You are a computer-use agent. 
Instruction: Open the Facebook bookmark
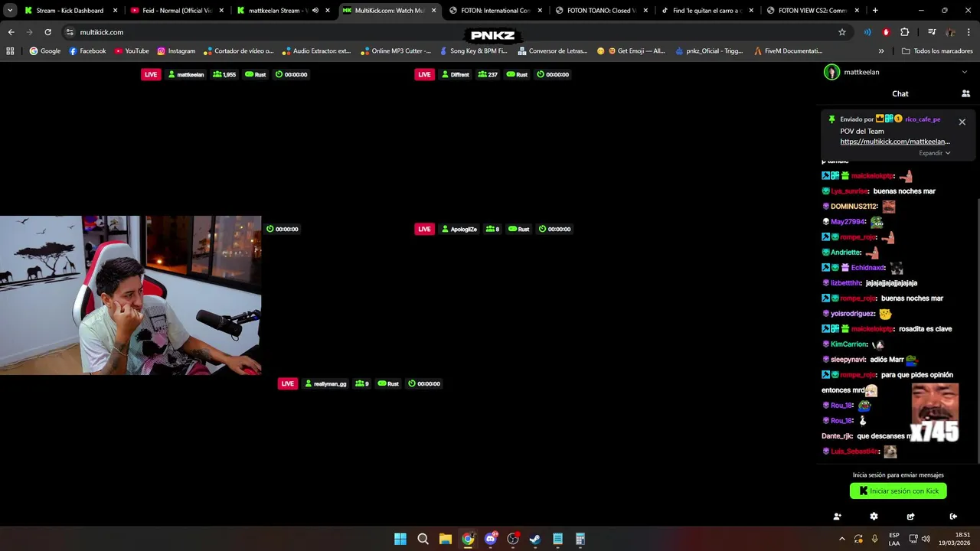(87, 51)
